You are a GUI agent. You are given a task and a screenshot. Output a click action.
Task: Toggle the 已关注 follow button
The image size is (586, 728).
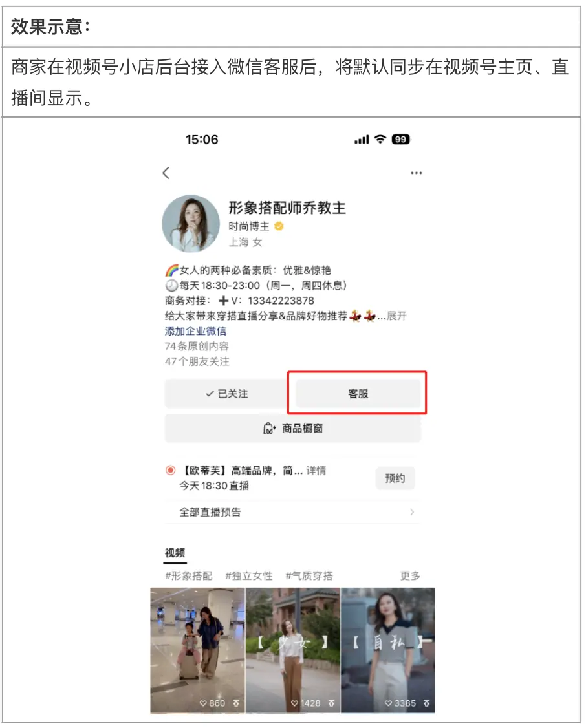226,394
